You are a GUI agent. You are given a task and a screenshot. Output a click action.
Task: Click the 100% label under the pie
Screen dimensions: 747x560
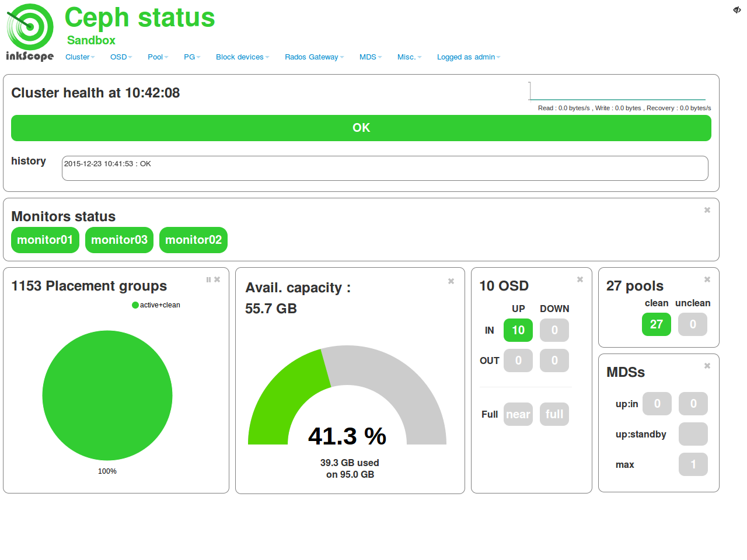pos(107,471)
